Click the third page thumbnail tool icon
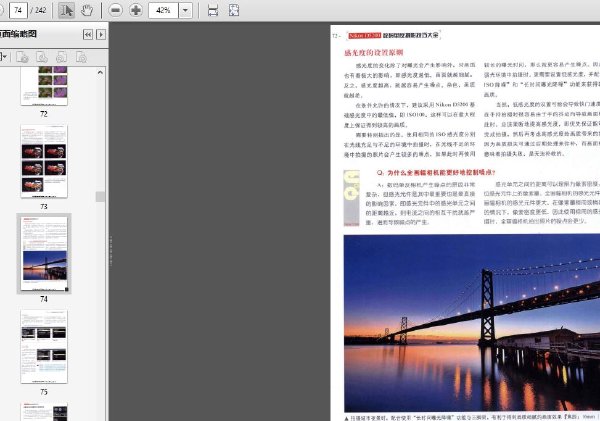Viewport: 600px width, 421px height. (61, 57)
